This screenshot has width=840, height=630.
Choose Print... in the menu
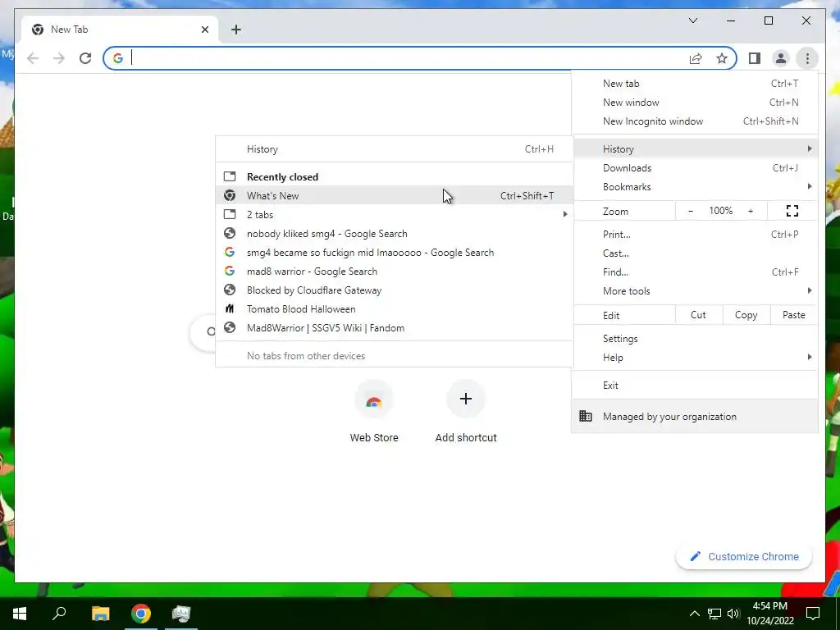(695, 235)
